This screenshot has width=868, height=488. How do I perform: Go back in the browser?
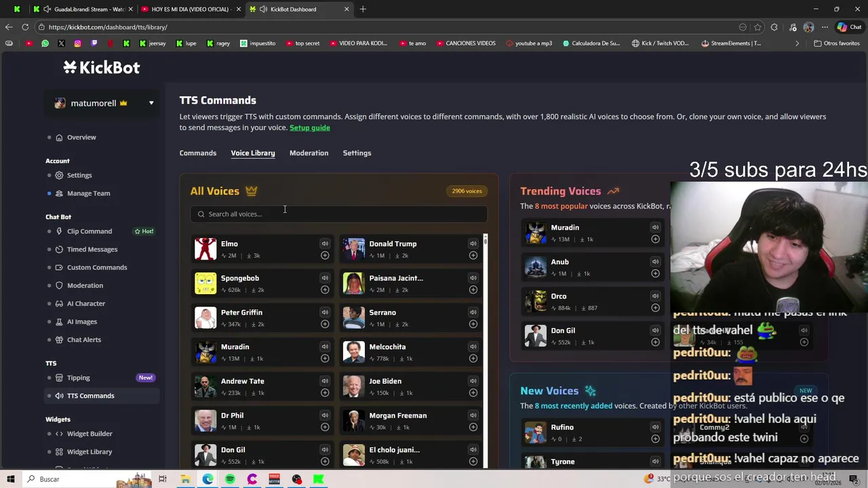(9, 27)
